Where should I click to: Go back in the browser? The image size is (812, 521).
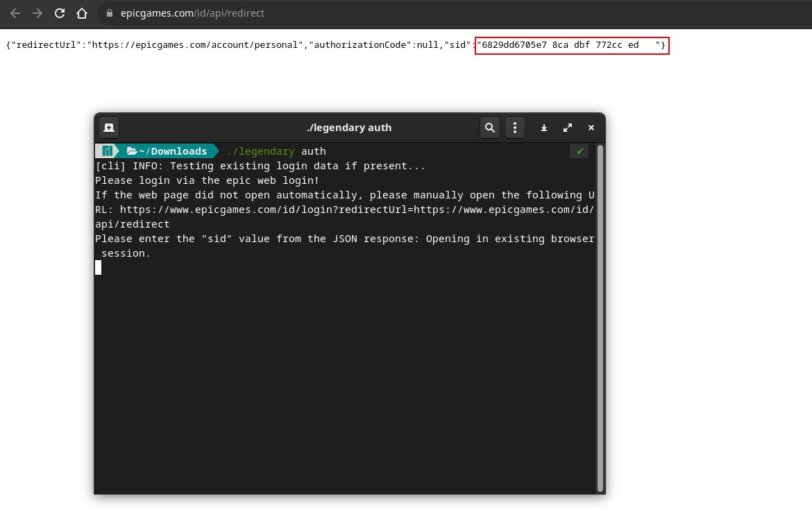15,13
